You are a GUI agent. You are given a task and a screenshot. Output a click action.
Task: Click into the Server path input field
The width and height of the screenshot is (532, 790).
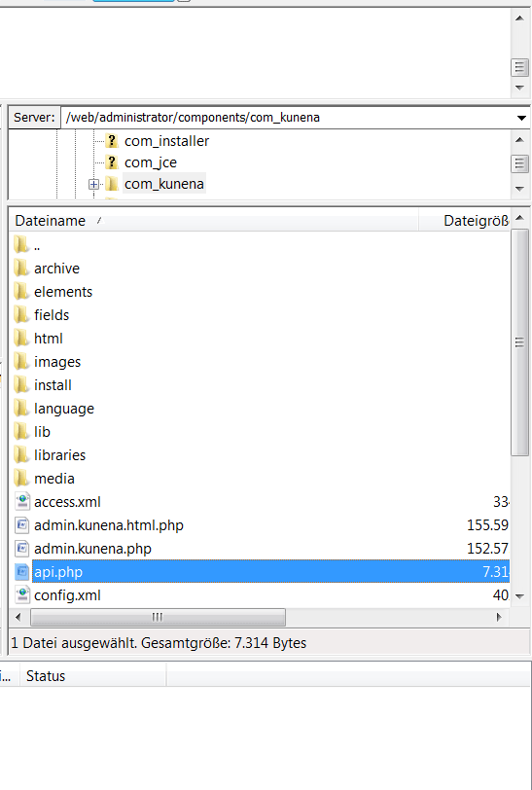pyautogui.click(x=287, y=118)
